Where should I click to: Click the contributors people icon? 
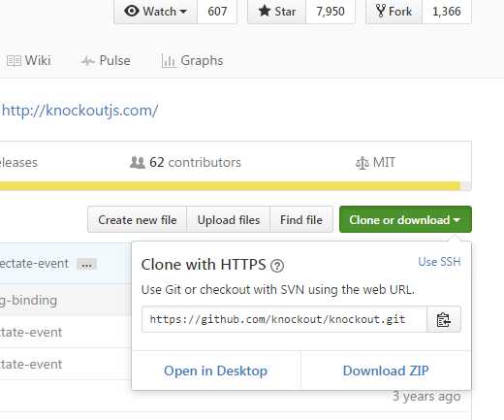point(138,162)
